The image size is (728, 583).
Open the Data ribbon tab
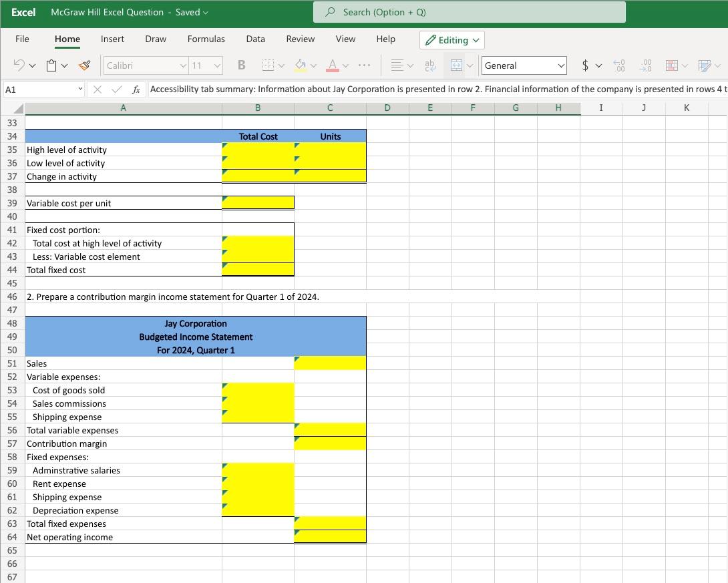click(255, 39)
